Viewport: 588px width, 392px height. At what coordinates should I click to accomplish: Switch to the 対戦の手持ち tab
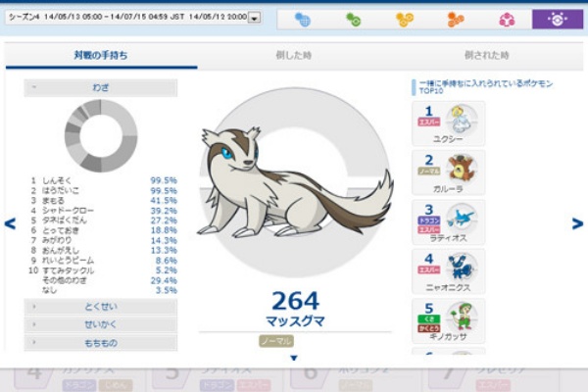point(101,56)
